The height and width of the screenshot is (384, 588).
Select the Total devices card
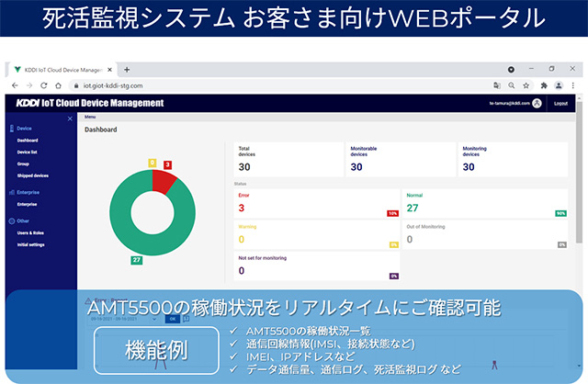(288, 159)
